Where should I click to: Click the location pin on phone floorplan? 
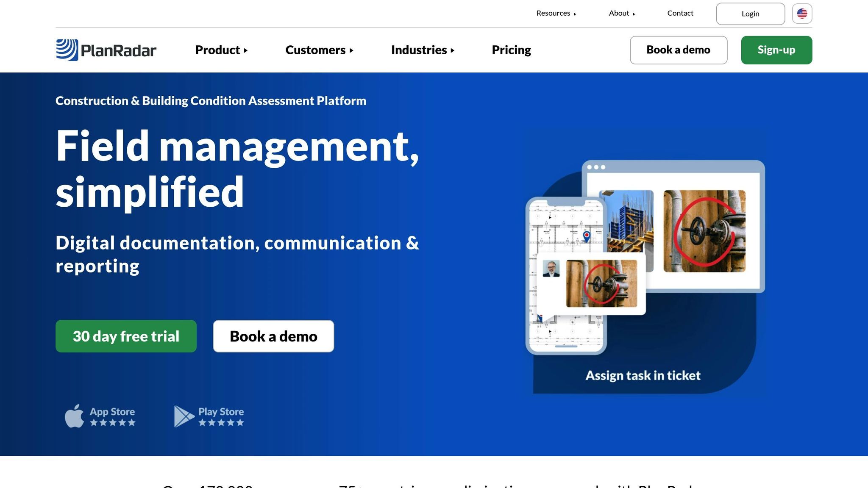587,236
